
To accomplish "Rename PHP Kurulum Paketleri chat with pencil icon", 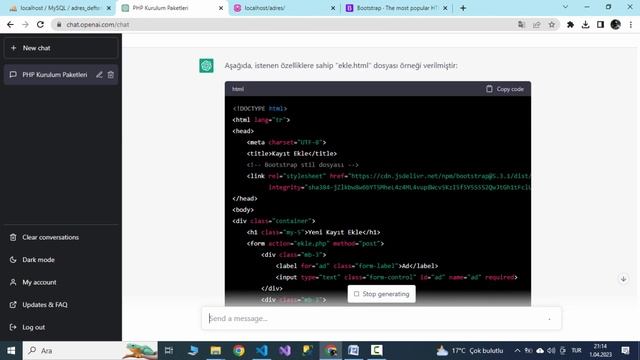I will point(99,75).
